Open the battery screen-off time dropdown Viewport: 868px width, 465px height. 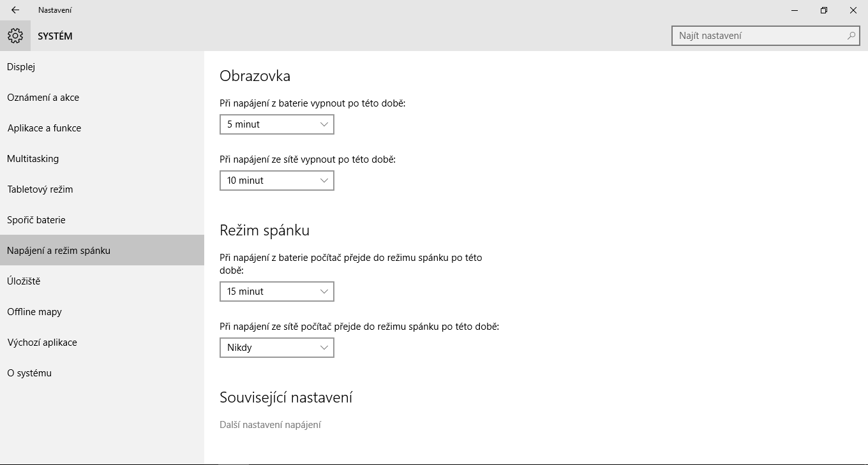coord(276,124)
